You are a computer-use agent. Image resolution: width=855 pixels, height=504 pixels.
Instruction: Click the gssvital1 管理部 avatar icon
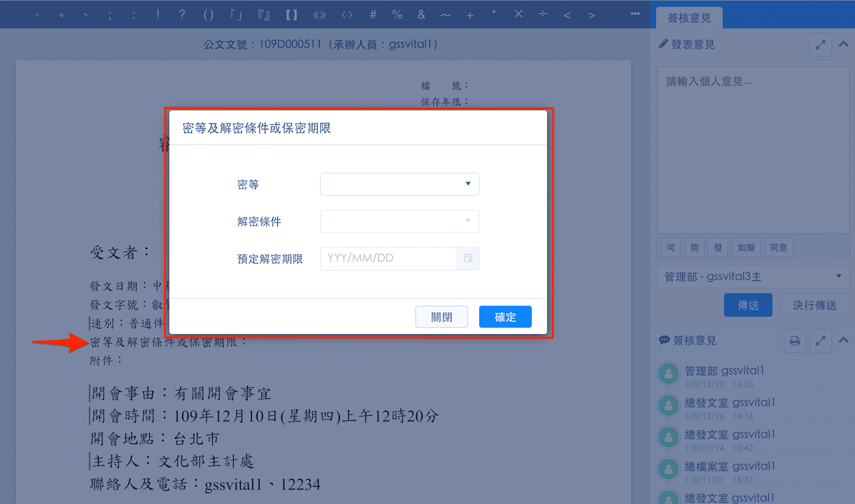click(669, 374)
